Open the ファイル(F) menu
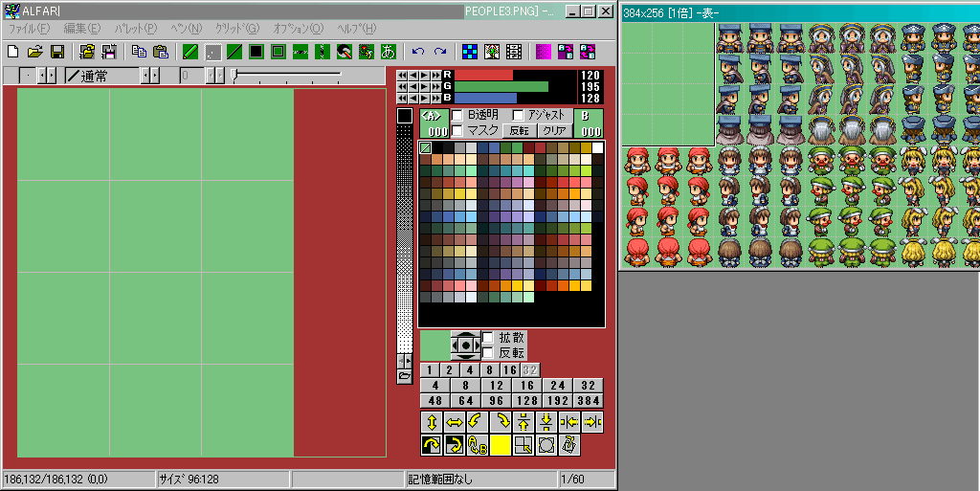980x491 pixels. (x=29, y=29)
